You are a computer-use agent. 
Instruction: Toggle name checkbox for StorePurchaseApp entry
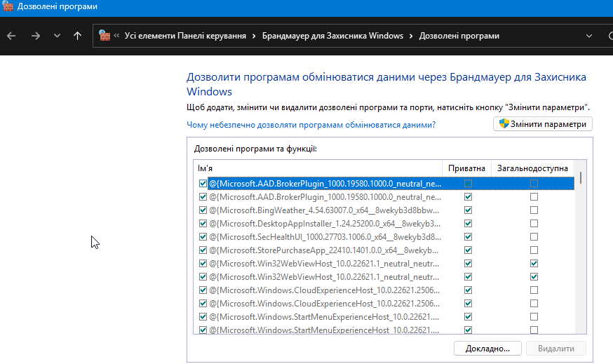(x=203, y=250)
